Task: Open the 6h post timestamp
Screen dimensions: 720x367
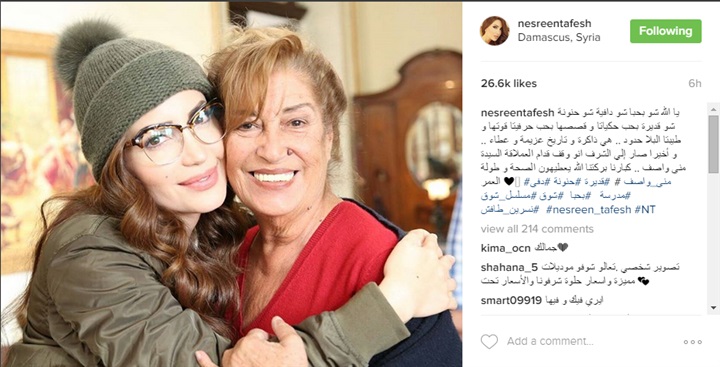Action: [695, 84]
